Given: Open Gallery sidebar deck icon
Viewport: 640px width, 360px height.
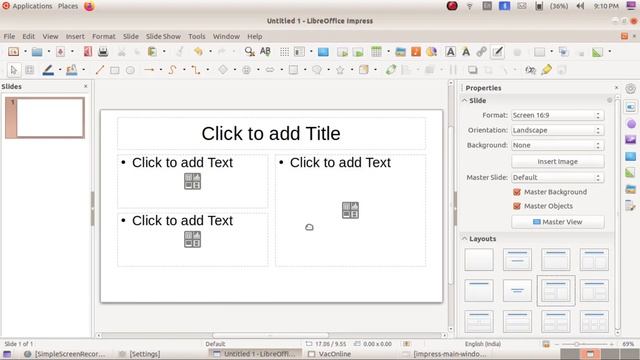Looking at the screenshot, I should click(x=631, y=189).
